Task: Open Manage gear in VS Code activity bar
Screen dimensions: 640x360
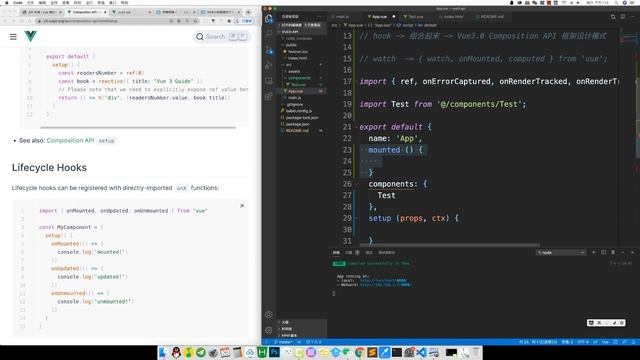Action: (x=269, y=330)
